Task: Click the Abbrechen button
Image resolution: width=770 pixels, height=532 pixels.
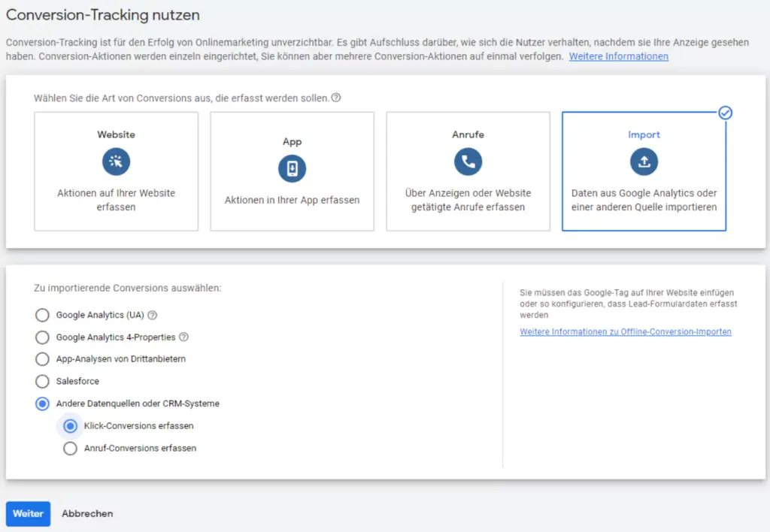Action: [x=87, y=514]
